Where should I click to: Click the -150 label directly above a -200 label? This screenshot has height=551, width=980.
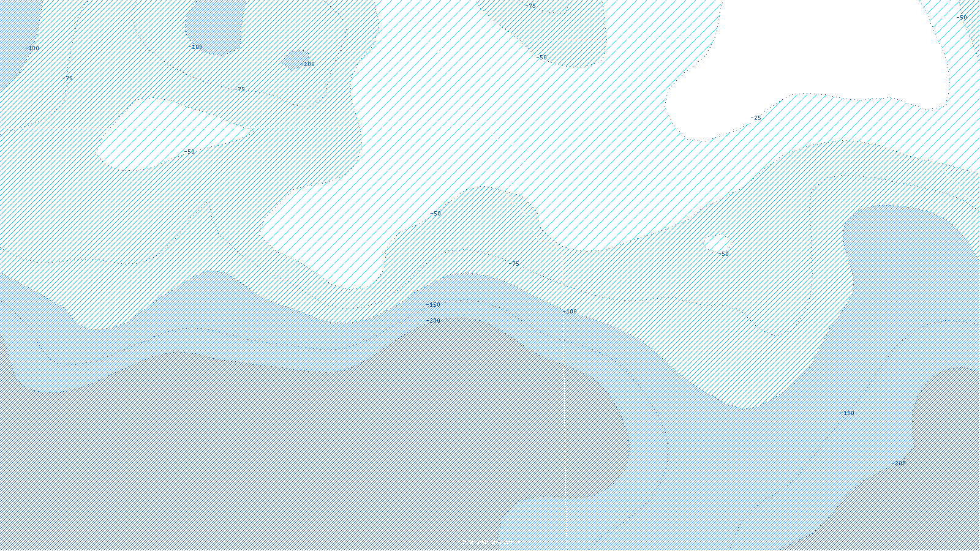[x=433, y=305]
